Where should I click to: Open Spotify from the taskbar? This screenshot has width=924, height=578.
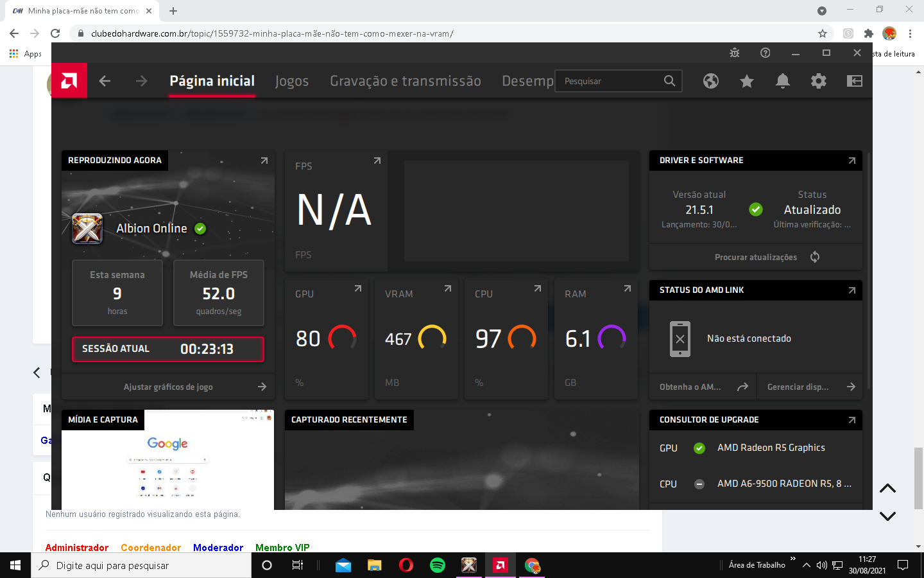click(x=438, y=565)
